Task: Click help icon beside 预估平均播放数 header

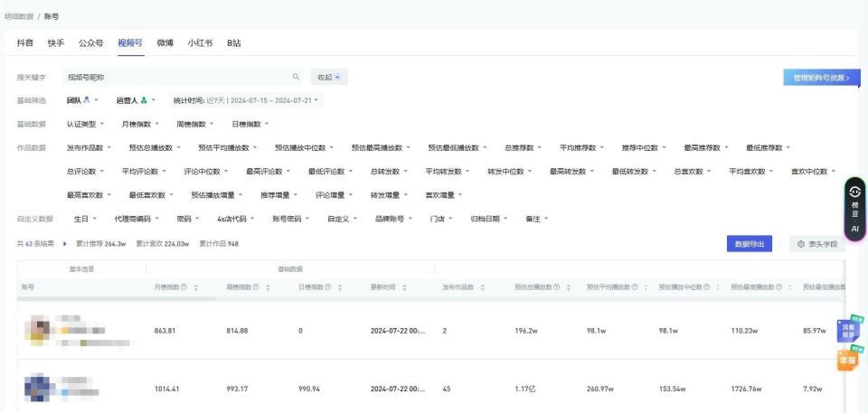Action: [x=635, y=287]
